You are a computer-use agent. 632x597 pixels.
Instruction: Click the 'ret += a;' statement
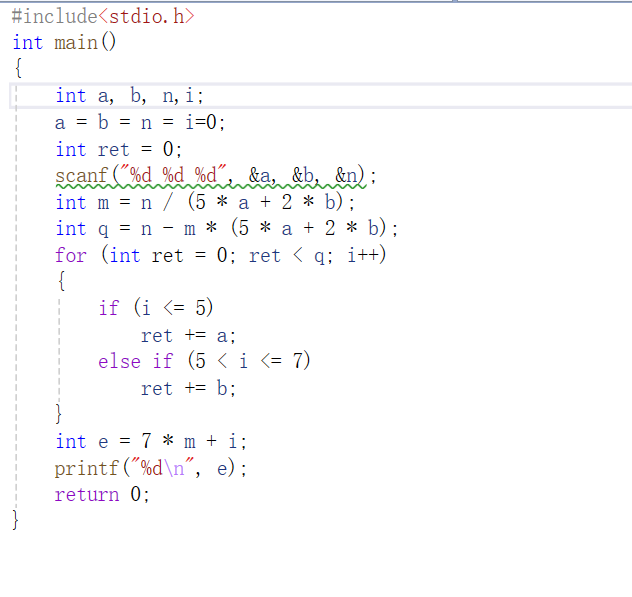click(x=188, y=335)
